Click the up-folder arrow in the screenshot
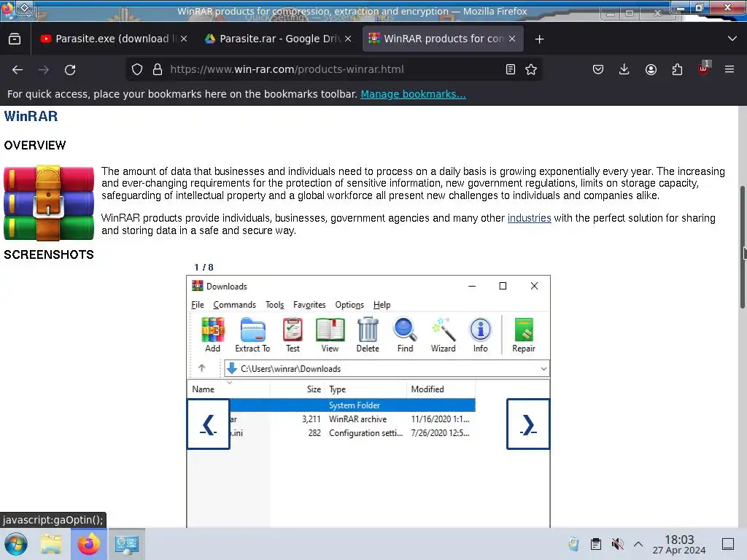This screenshot has width=747, height=560. coord(201,368)
